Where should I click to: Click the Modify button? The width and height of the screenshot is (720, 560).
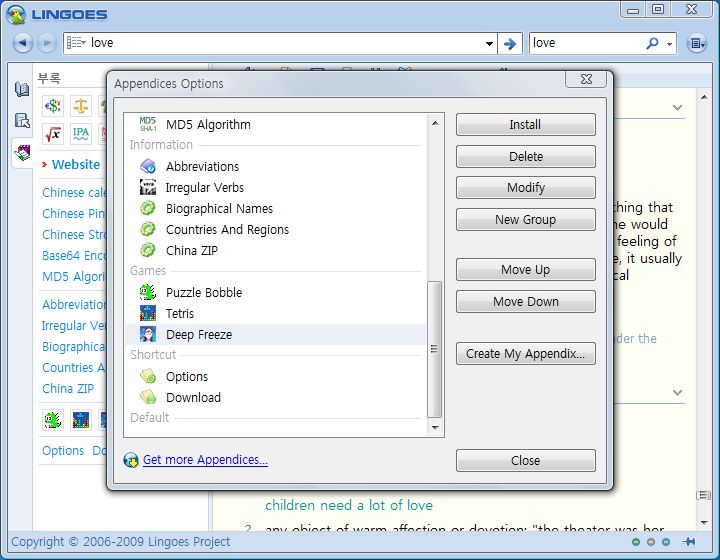(526, 188)
